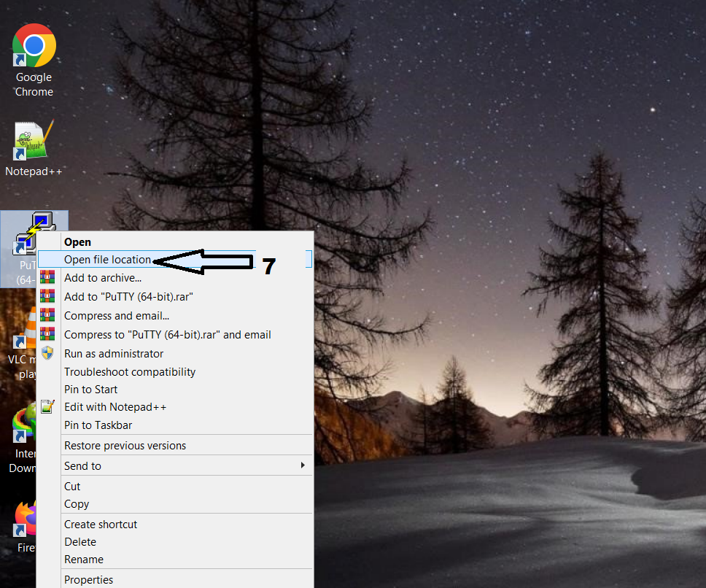Screen dimensions: 706x588
Task: Choose Pin to Start
Action: coord(90,390)
